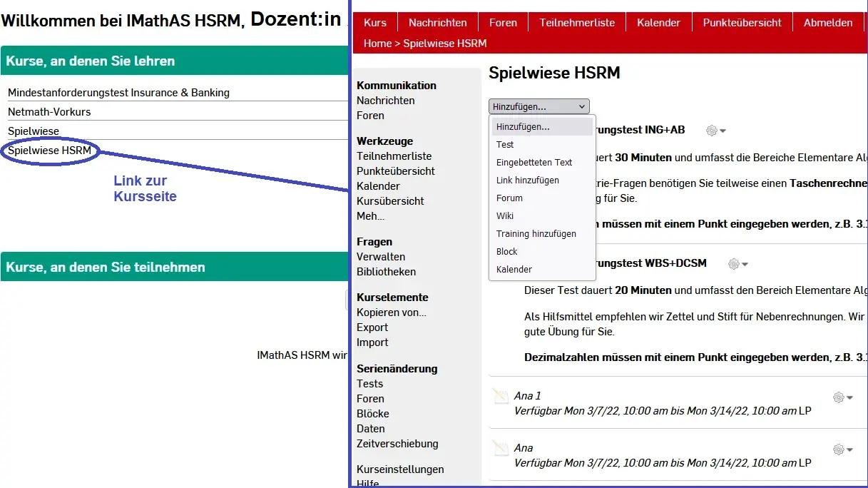This screenshot has height=488, width=868.
Task: Click gear icon beside the WBS+DCSM test
Action: (x=734, y=264)
